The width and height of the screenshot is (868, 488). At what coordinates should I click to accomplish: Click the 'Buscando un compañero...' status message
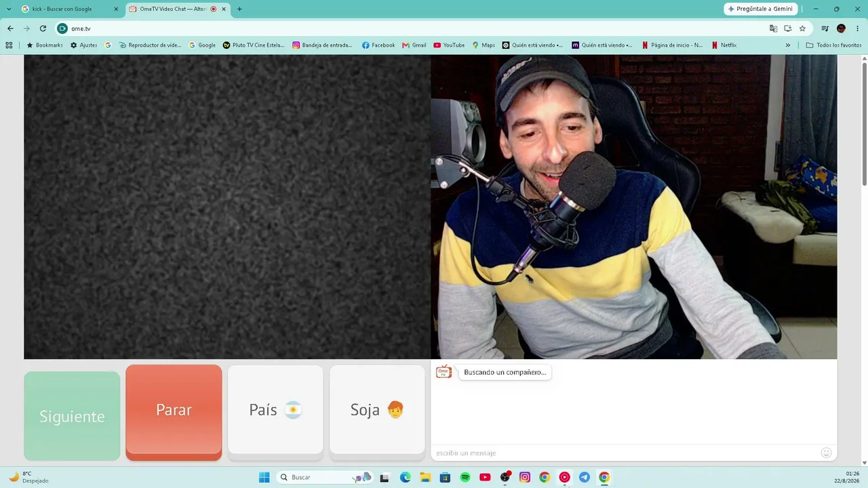point(505,372)
